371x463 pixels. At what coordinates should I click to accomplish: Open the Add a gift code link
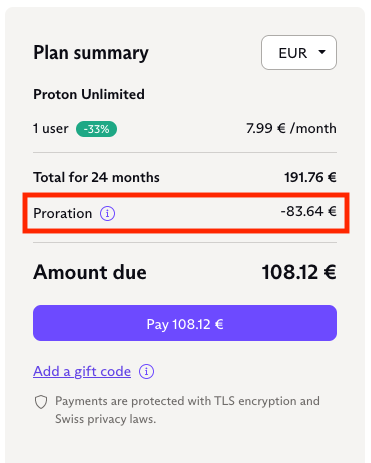[x=82, y=371]
